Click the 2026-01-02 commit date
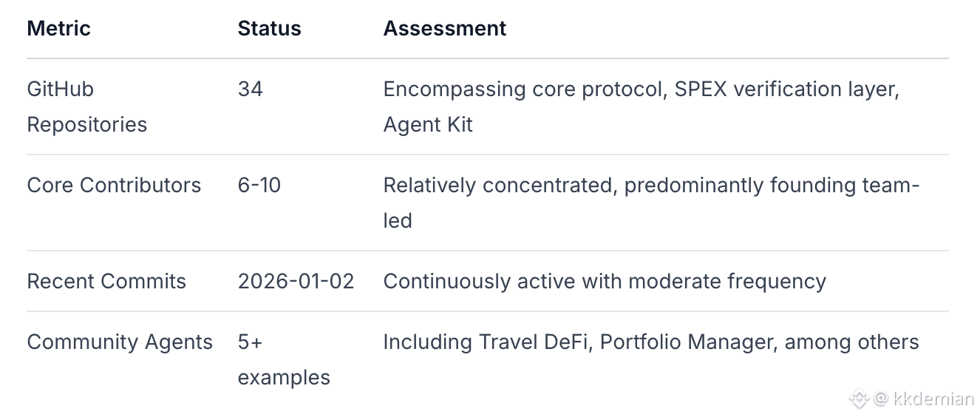The height and width of the screenshot is (417, 980). [x=296, y=281]
